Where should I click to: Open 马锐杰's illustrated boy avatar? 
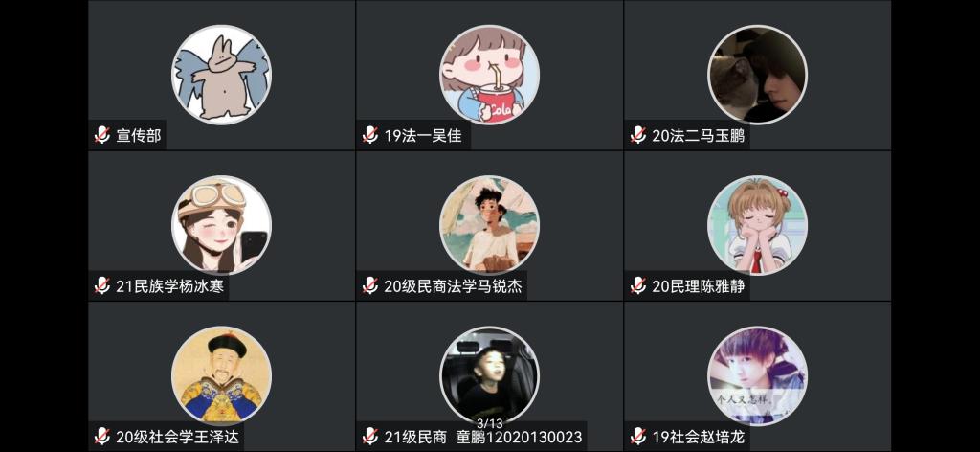(489, 225)
